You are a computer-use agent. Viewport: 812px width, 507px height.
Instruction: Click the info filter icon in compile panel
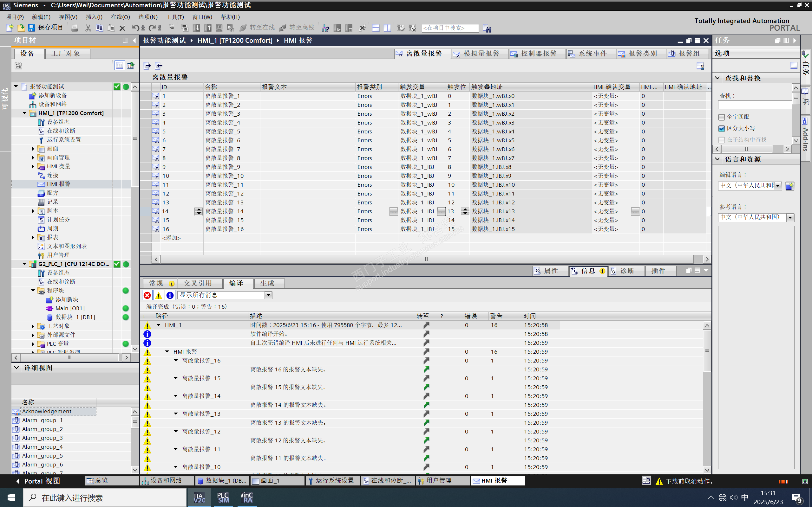coord(170,295)
